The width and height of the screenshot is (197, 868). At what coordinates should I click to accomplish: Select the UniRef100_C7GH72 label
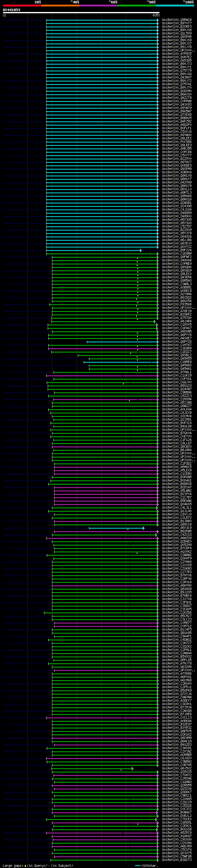pos(177,775)
